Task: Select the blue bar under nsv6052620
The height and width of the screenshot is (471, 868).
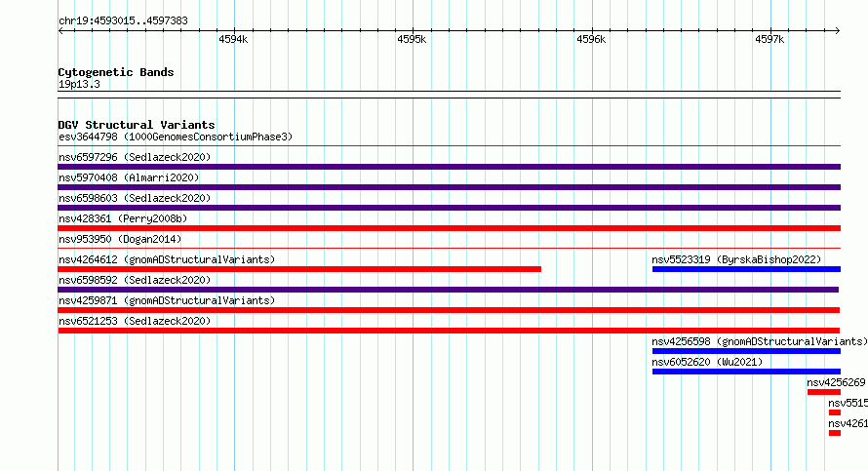Action: (746, 372)
